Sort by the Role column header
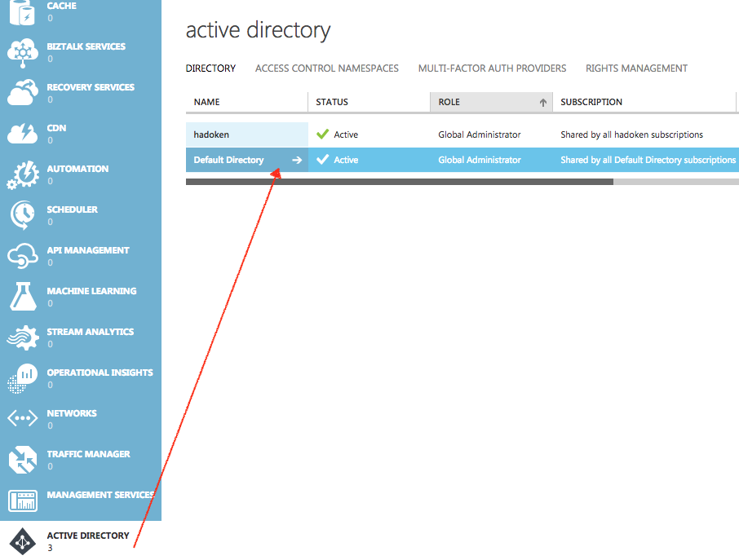 (491, 102)
